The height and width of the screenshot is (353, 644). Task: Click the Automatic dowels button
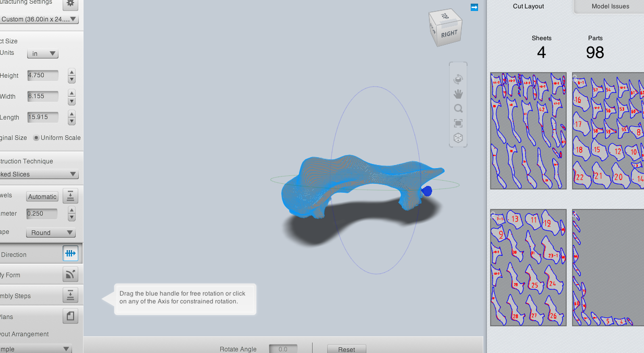(42, 196)
